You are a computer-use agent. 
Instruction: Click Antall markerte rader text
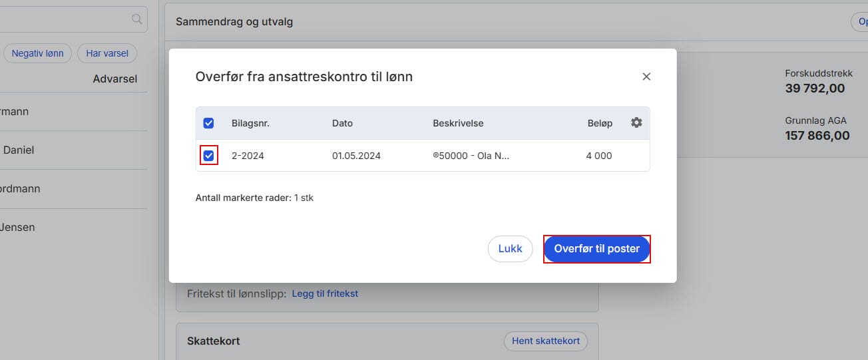point(254,198)
